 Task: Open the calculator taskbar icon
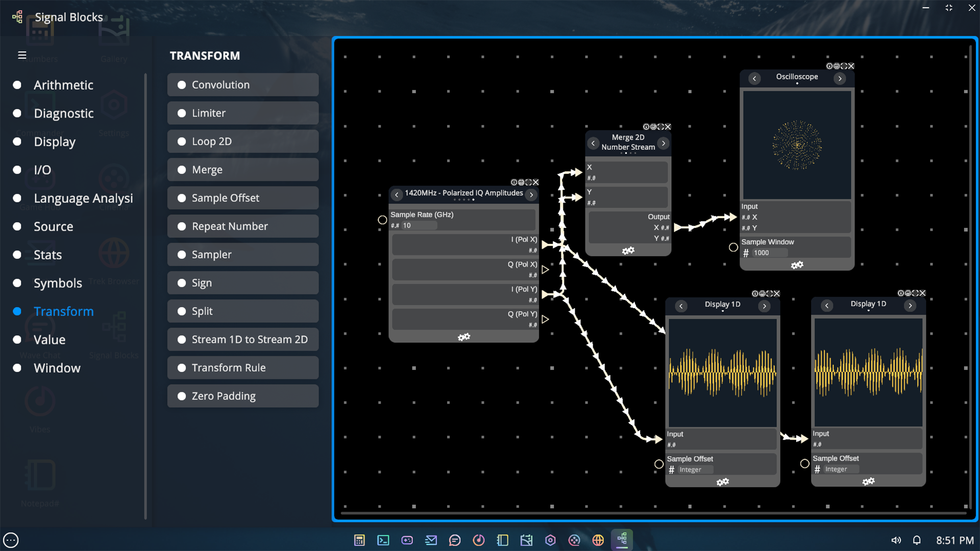tap(360, 540)
